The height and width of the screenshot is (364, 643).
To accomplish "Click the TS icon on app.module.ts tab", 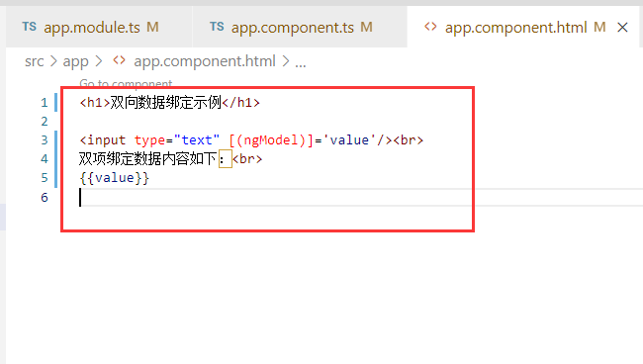I will pyautogui.click(x=29, y=27).
